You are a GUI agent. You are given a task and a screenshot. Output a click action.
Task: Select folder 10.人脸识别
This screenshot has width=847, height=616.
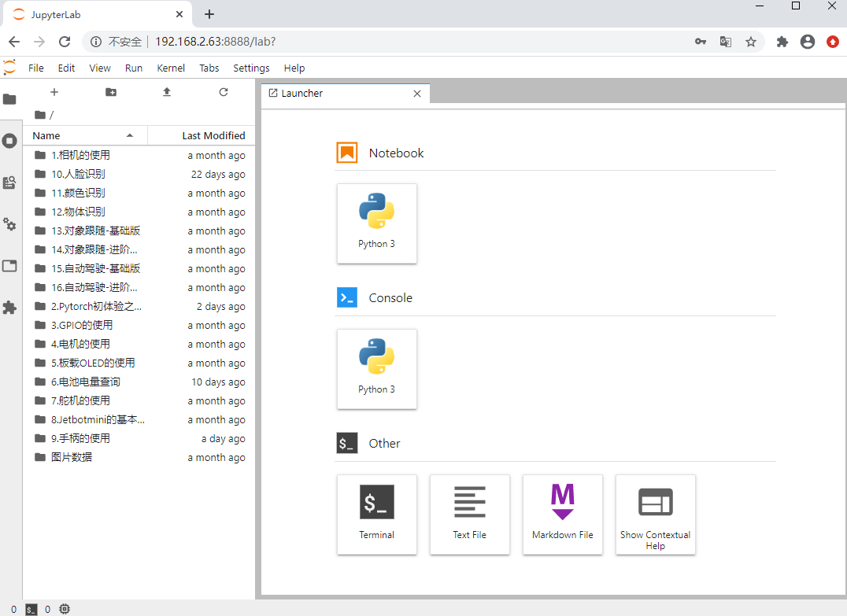point(139,175)
